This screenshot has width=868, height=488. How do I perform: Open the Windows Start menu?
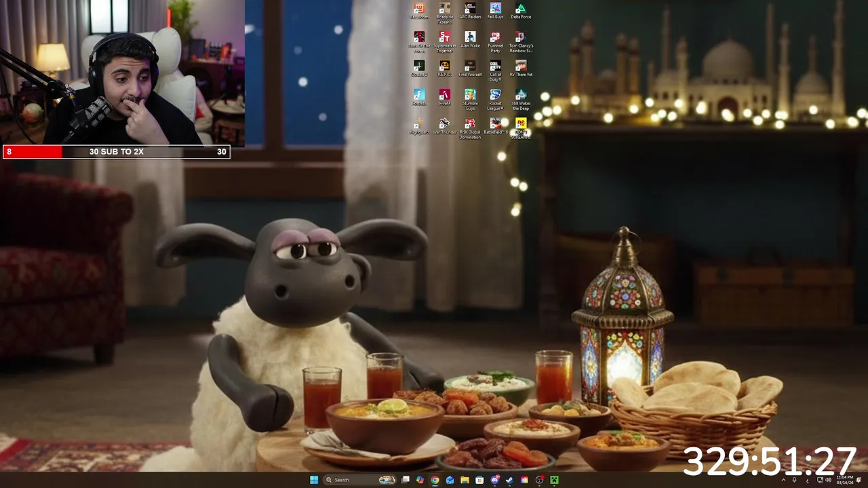click(314, 480)
